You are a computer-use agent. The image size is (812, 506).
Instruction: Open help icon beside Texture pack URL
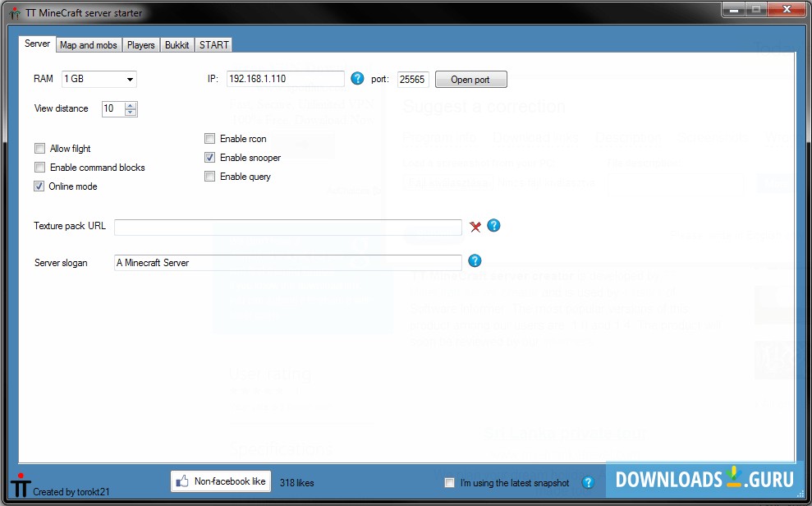point(494,225)
